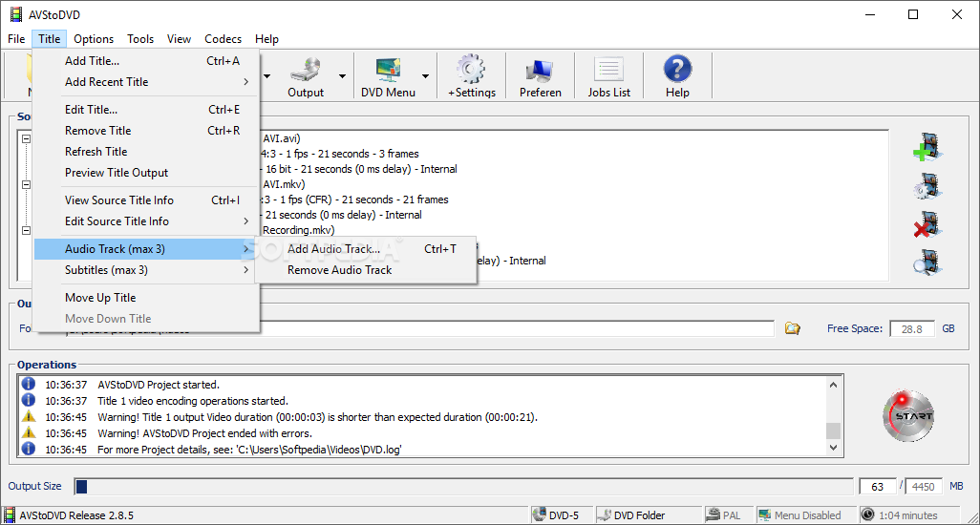Select Refresh Title menu entry
Viewport: 980px width, 525px height.
(146, 152)
